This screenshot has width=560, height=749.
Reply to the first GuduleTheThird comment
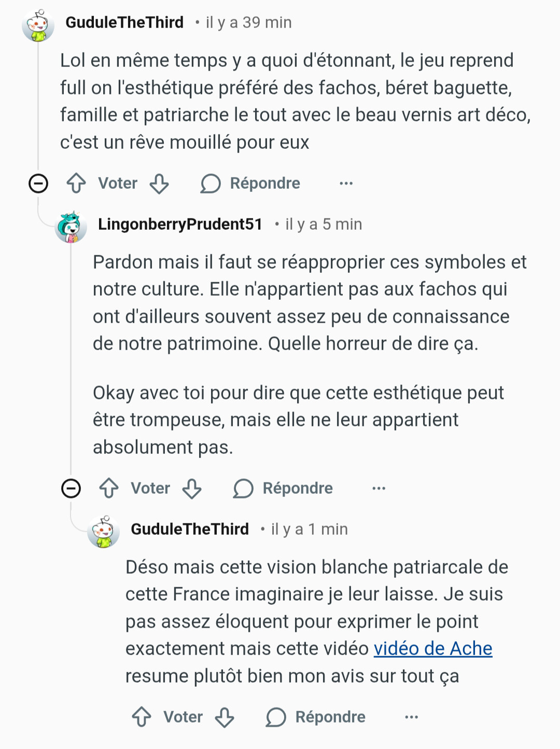pyautogui.click(x=250, y=183)
